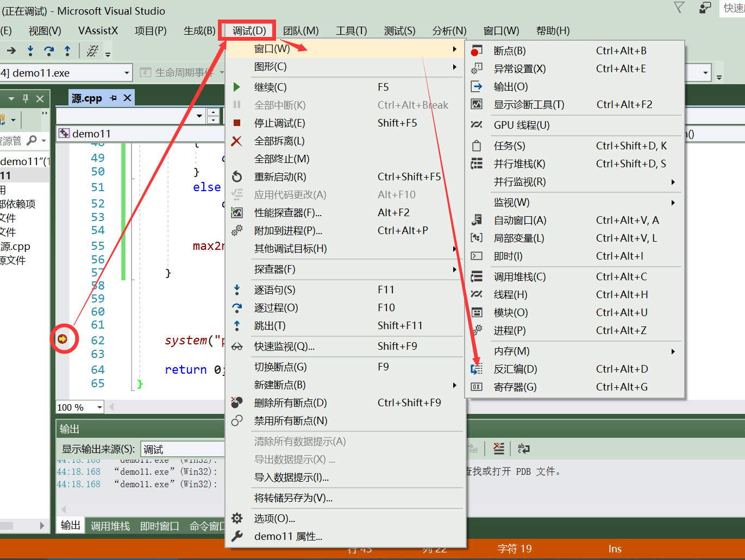This screenshot has height=560, width=745.
Task: Click Step Out arrow in debug toolbar
Action: point(67,51)
